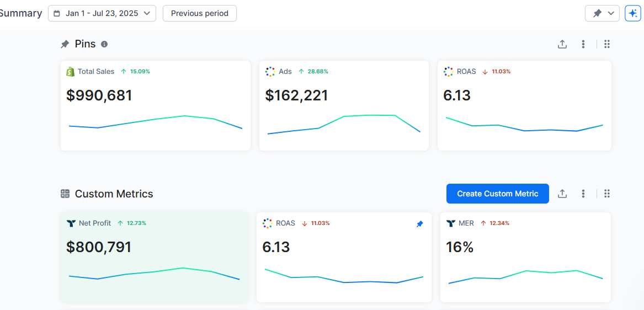The width and height of the screenshot is (644, 310).
Task: Open the Jan 1 - Jul 23, 2025 date picker
Action: (x=102, y=13)
